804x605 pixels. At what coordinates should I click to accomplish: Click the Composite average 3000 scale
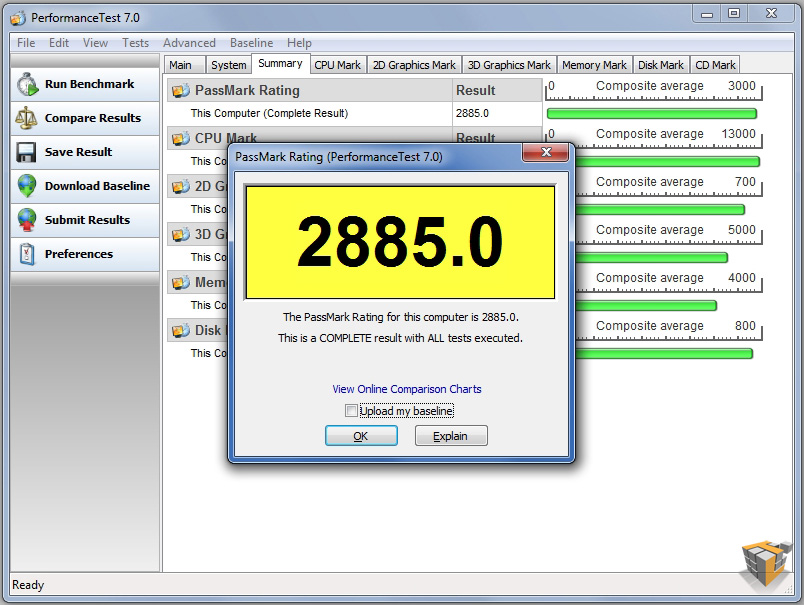654,89
